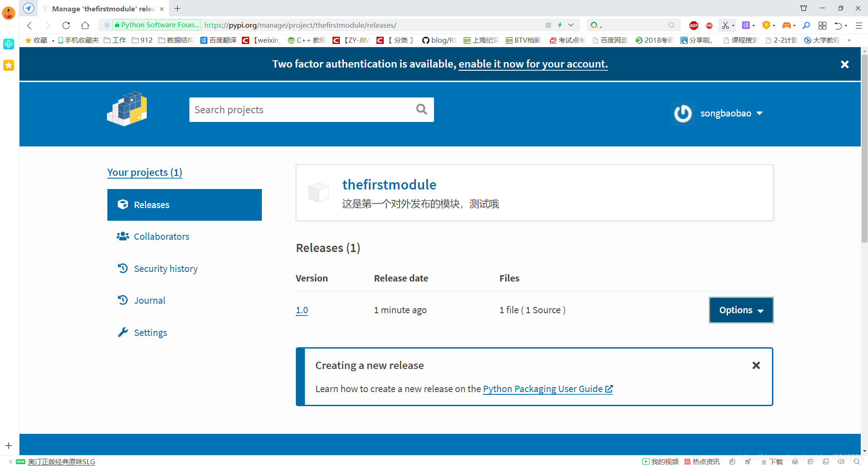Open dropdown arrow beside undo icon
The width and height of the screenshot is (868, 466).
[x=846, y=25]
